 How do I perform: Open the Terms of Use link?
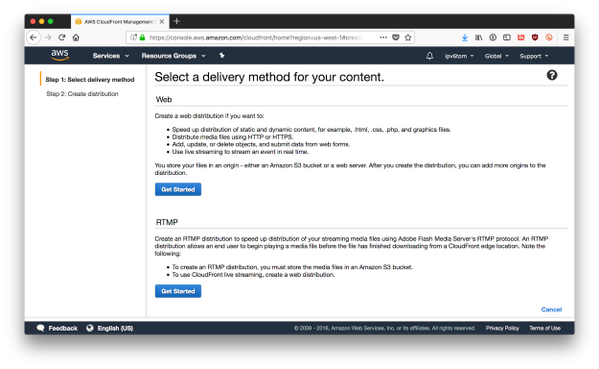(545, 328)
